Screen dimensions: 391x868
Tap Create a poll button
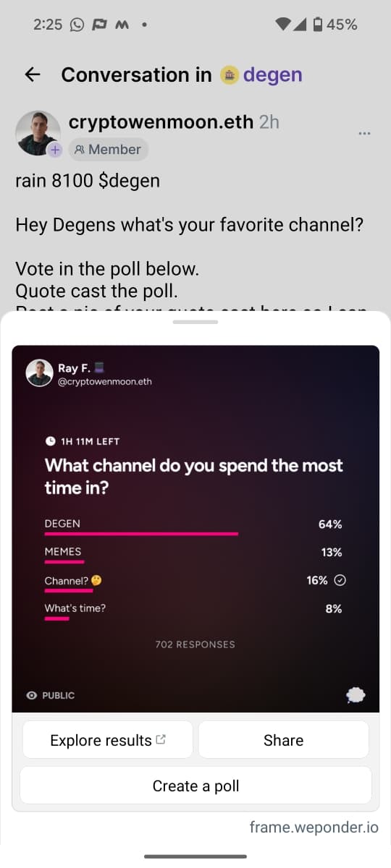point(195,786)
